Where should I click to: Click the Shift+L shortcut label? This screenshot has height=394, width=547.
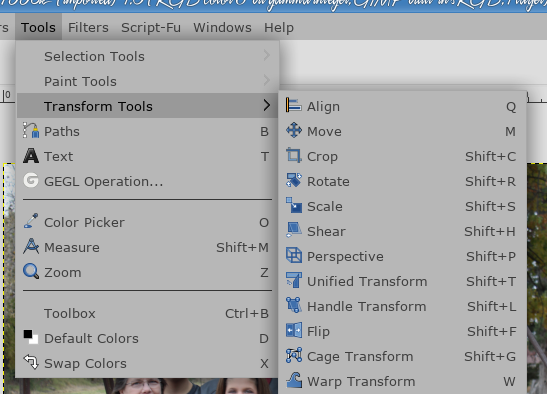[492, 306]
